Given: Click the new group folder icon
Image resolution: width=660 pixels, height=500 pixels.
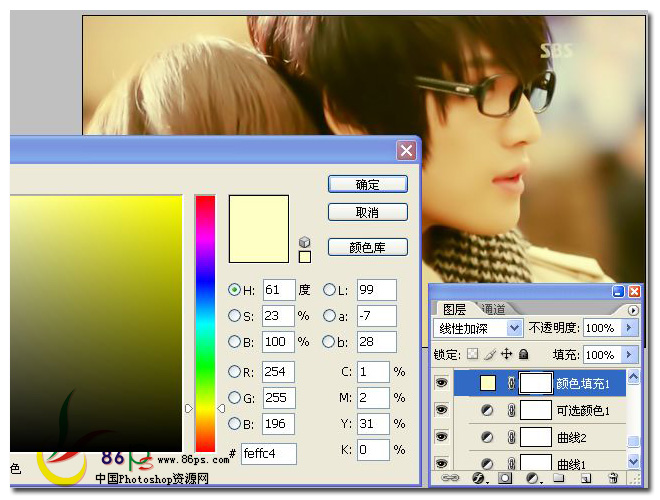Looking at the screenshot, I should (x=559, y=478).
